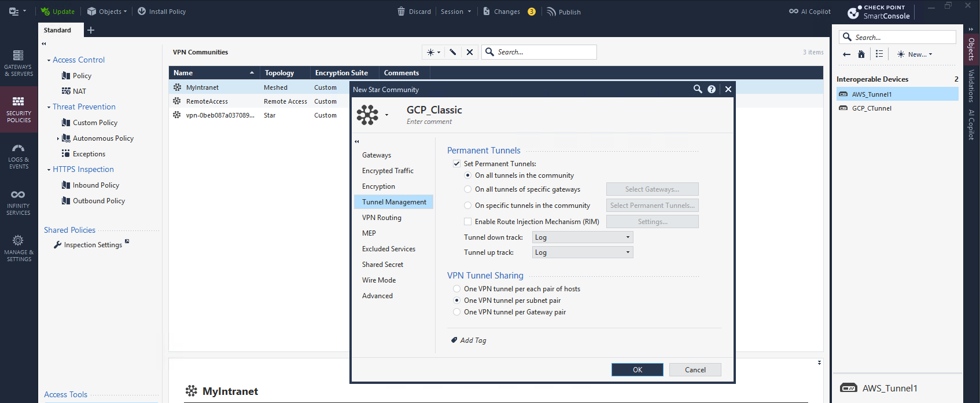Open the Tunnel down track dropdown
Screen dimensions: 980x403
tap(582, 237)
